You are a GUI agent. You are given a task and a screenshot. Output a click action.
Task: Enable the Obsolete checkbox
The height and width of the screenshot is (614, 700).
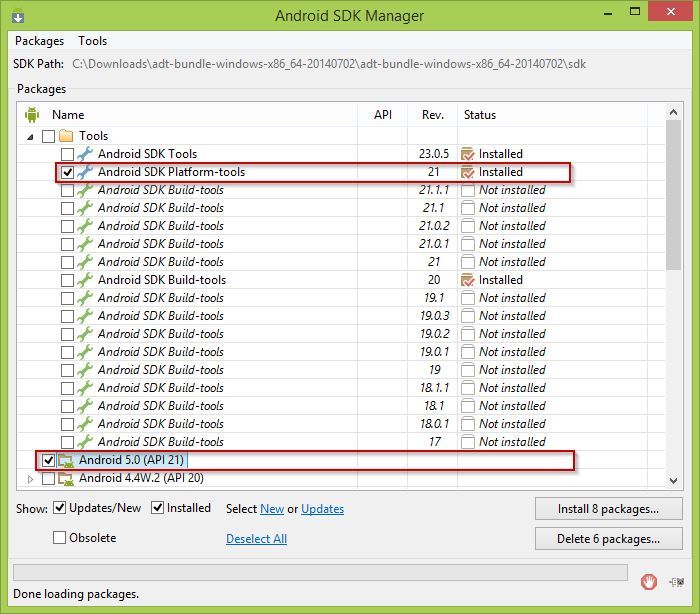[59, 537]
